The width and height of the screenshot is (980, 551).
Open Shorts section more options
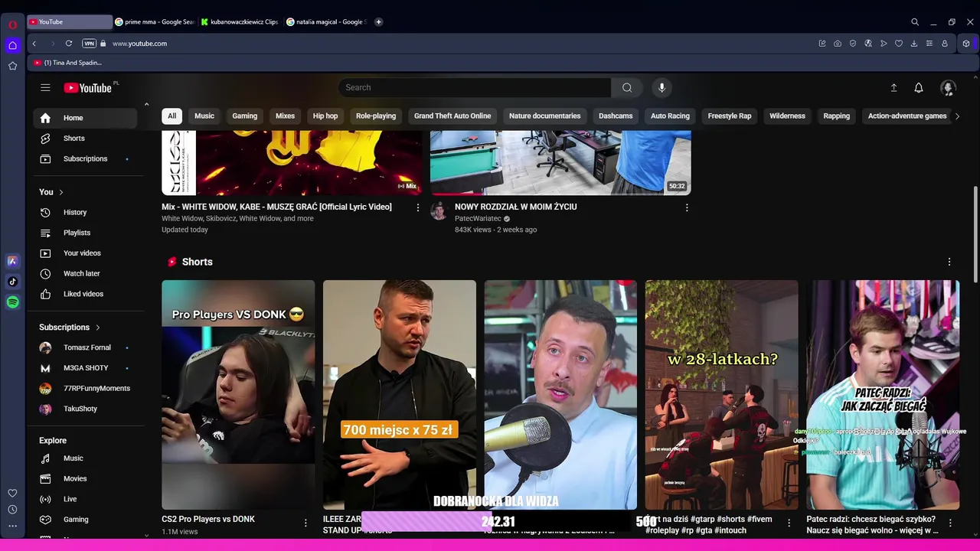pos(949,262)
